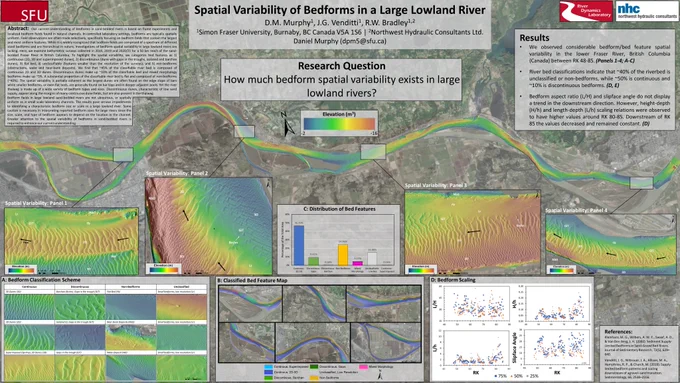
Task: Click the Panel 4 location box on the river
Action: (x=641, y=183)
